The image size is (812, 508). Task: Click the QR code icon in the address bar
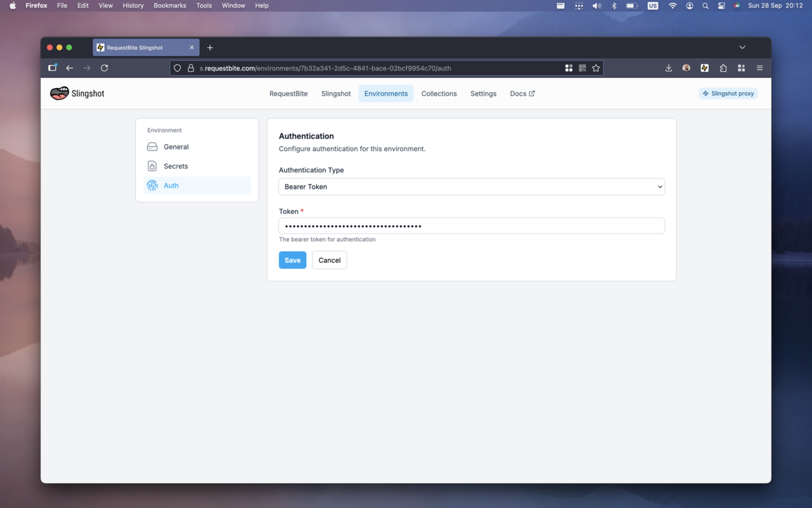point(582,68)
